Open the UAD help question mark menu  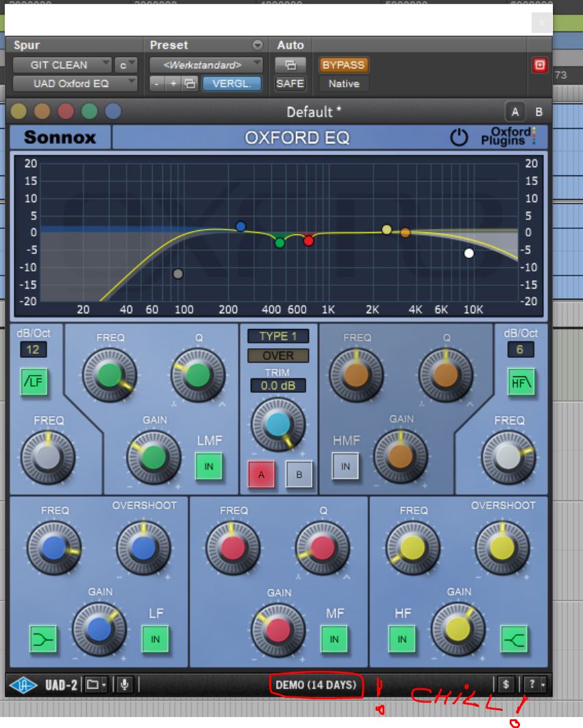pyautogui.click(x=534, y=684)
